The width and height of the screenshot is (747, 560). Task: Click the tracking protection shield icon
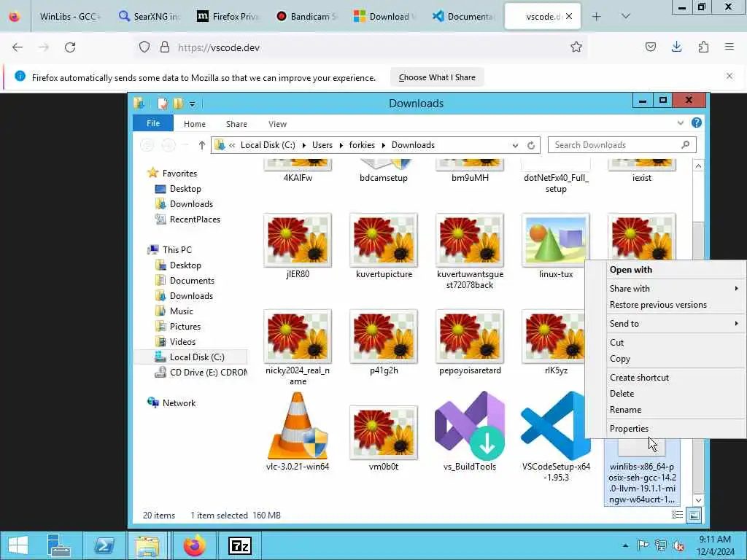[144, 47]
